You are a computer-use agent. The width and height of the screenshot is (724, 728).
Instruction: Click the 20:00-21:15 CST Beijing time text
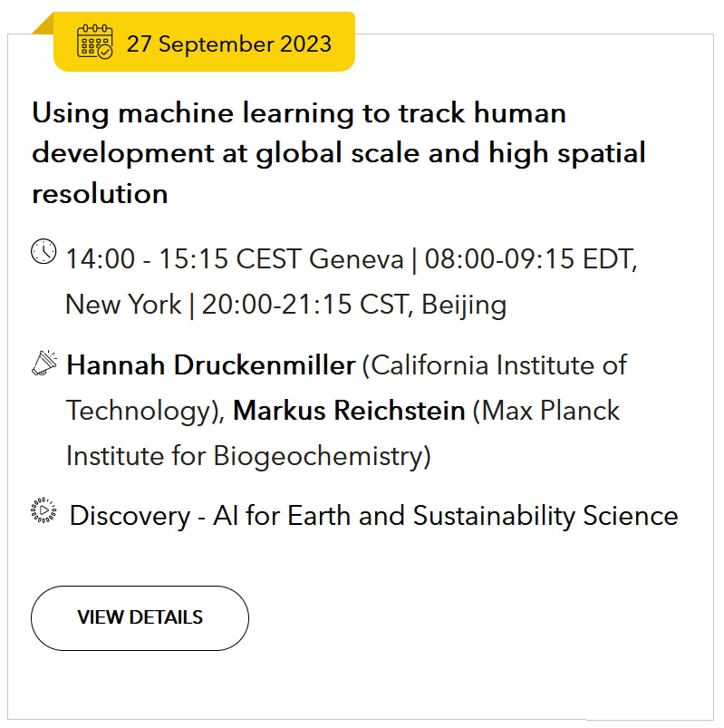click(354, 305)
